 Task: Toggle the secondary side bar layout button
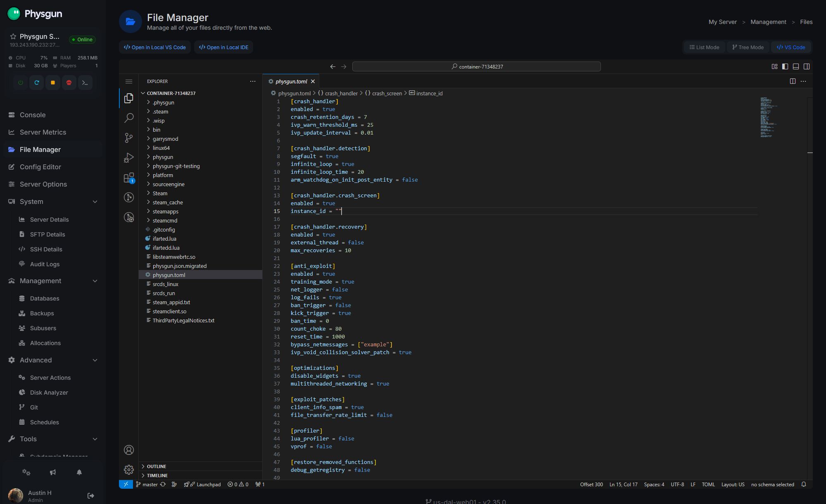[807, 66]
